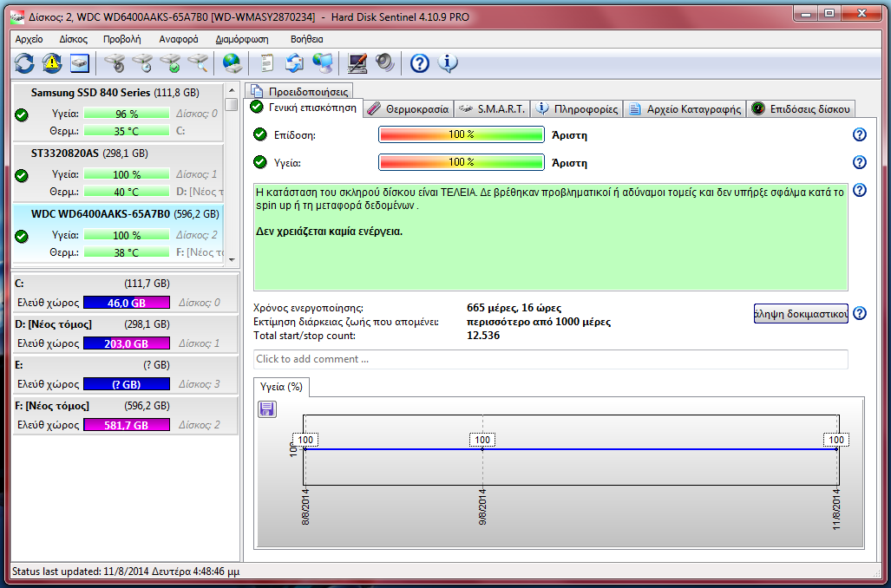Click the globe with monitor toolbar icon

[323, 63]
